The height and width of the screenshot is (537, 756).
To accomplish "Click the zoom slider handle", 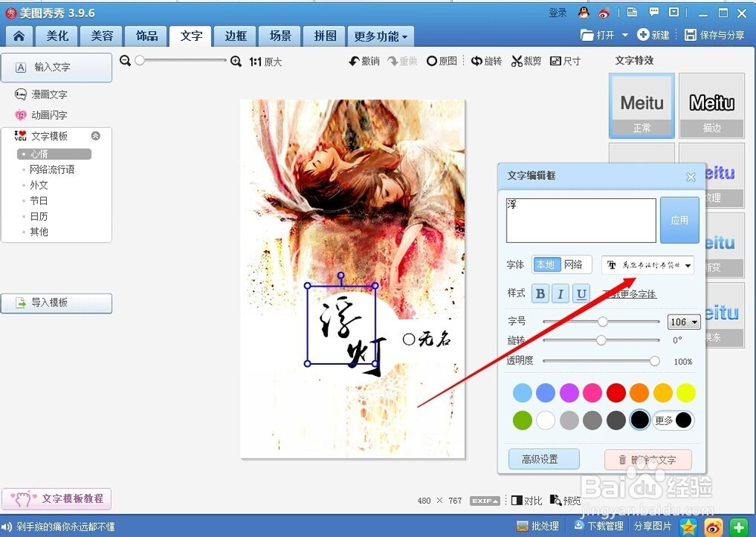I will tap(139, 61).
